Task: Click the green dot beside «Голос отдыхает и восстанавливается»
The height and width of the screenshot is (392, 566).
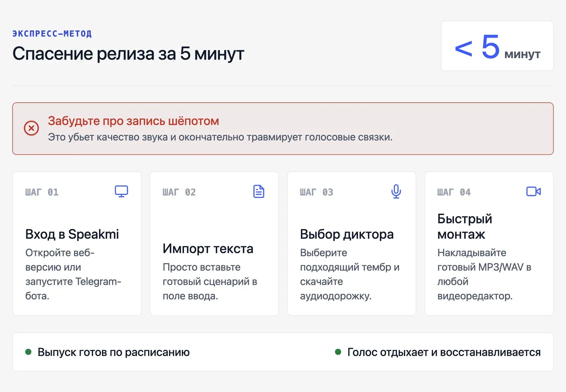Action: [338, 352]
